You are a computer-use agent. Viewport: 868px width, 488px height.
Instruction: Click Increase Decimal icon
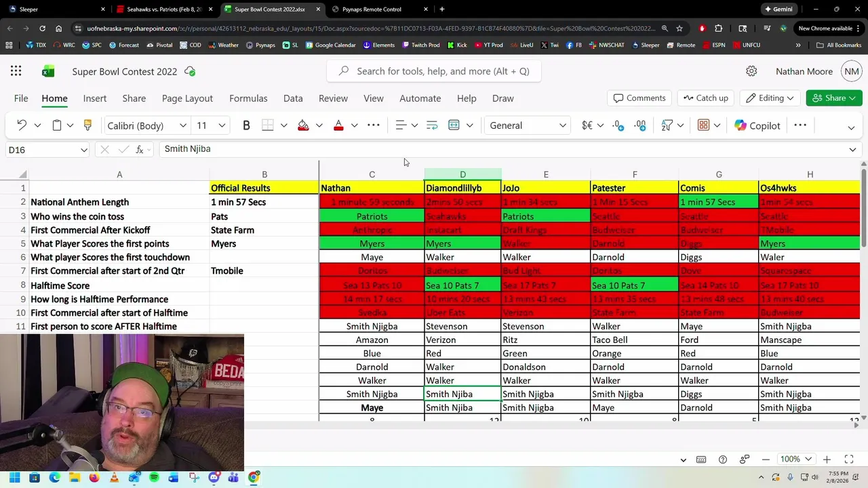tap(618, 125)
